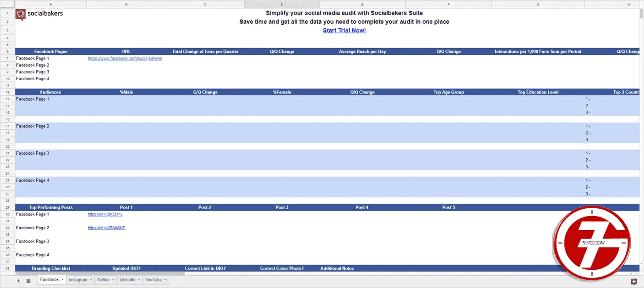644x288 pixels.
Task: Open the all sheets list icon
Action: (28, 281)
